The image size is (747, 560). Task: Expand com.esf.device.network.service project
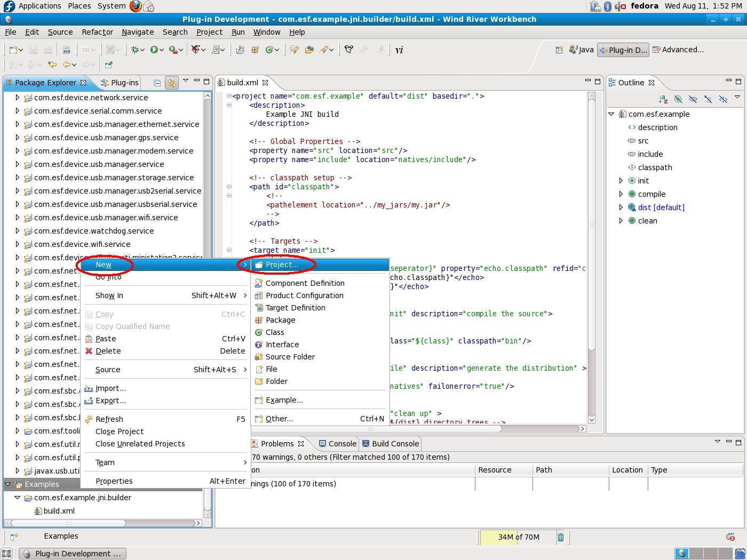(x=17, y=98)
